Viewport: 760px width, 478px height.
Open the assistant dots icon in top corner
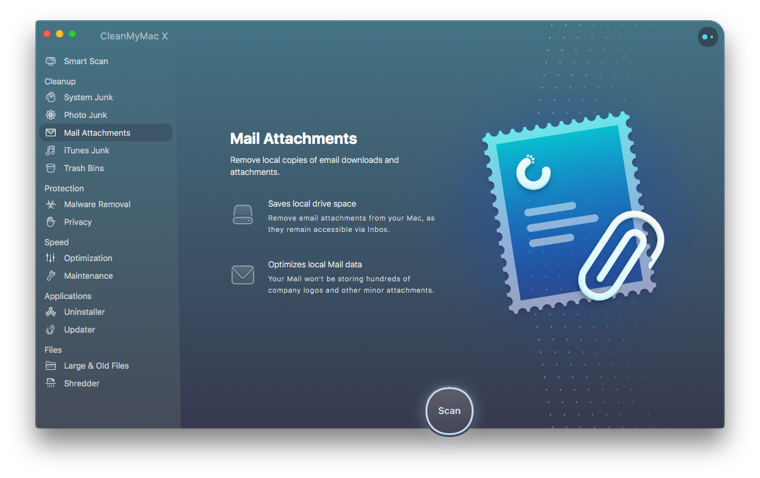point(708,37)
